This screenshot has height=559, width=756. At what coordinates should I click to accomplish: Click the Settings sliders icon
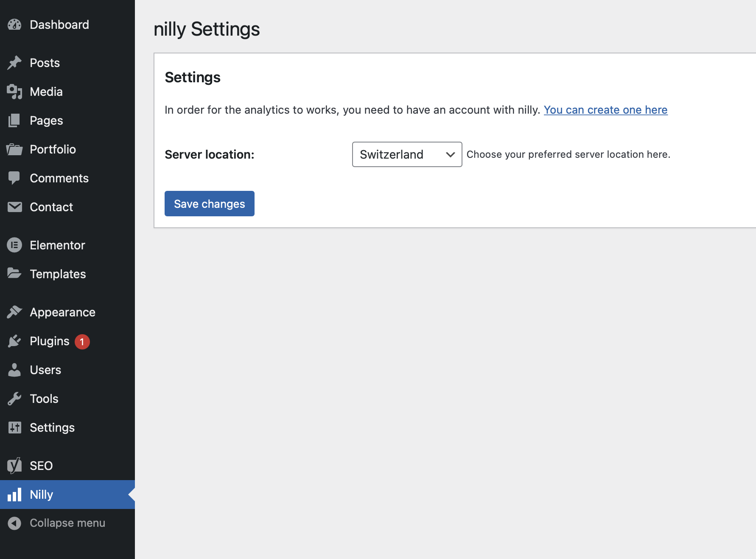point(14,428)
